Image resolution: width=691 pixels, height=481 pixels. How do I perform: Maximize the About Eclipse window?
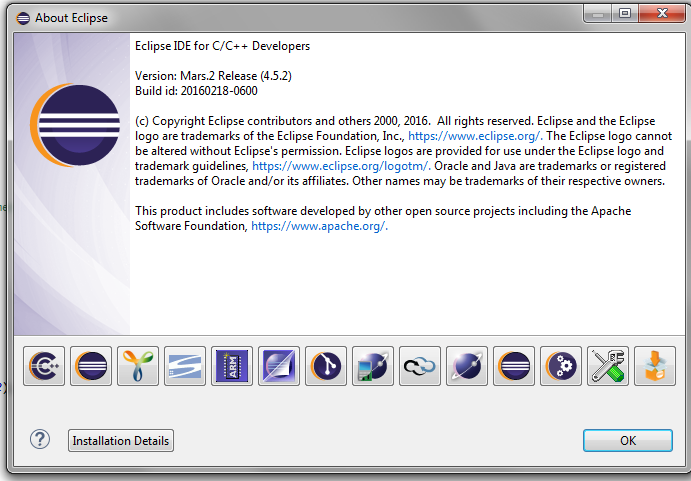(x=624, y=13)
